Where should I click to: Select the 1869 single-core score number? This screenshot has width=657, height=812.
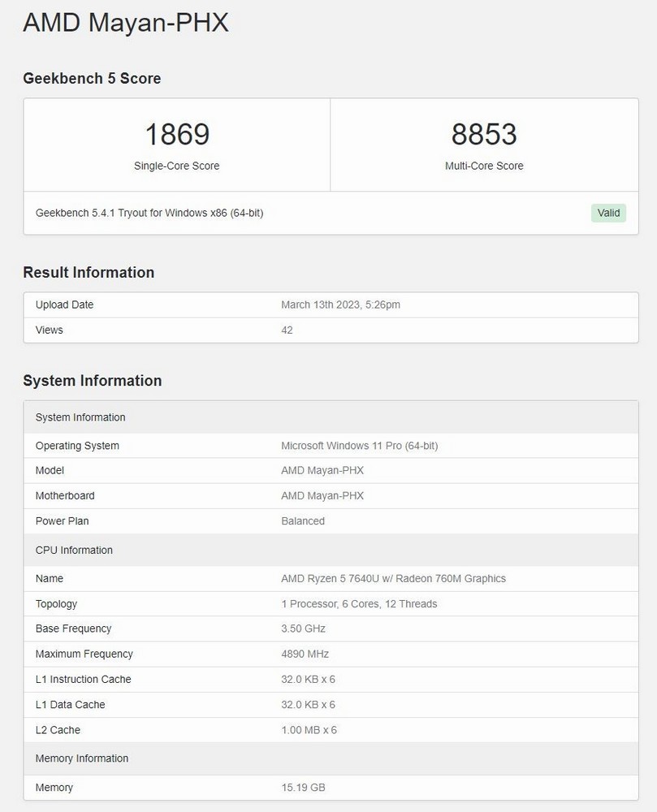[176, 134]
